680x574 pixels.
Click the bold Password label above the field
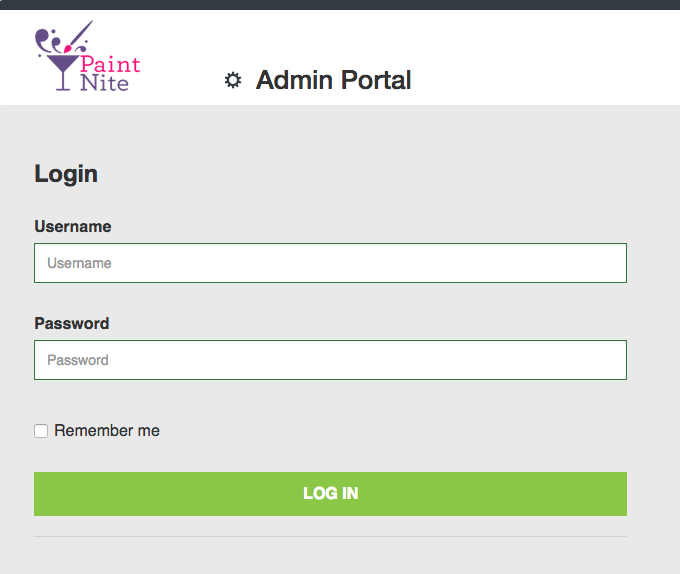pos(72,323)
